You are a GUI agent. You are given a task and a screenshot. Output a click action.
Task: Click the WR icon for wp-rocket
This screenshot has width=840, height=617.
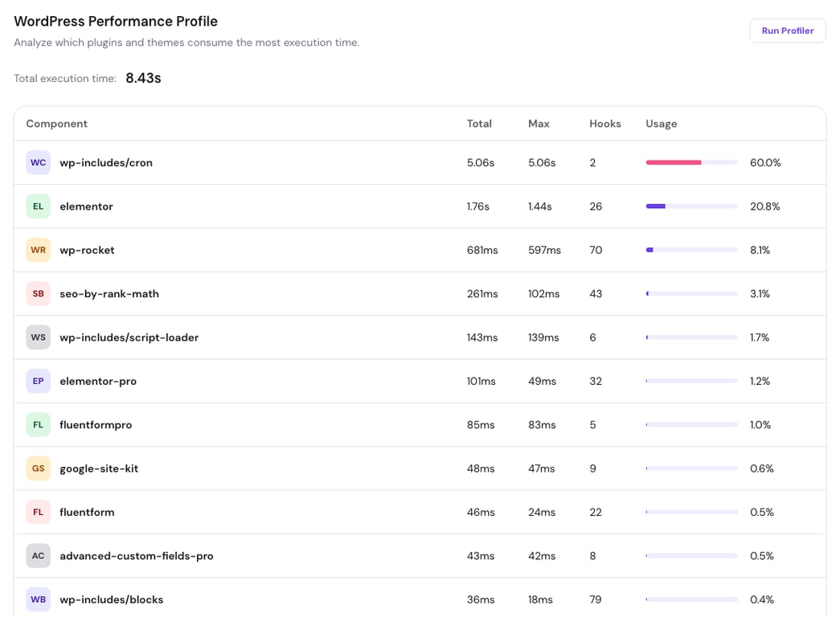click(x=38, y=250)
